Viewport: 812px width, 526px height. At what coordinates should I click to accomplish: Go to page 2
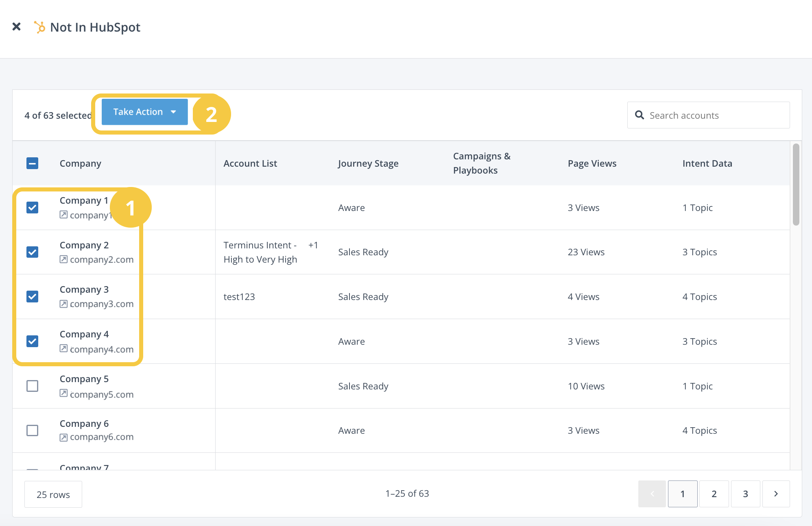coord(714,494)
